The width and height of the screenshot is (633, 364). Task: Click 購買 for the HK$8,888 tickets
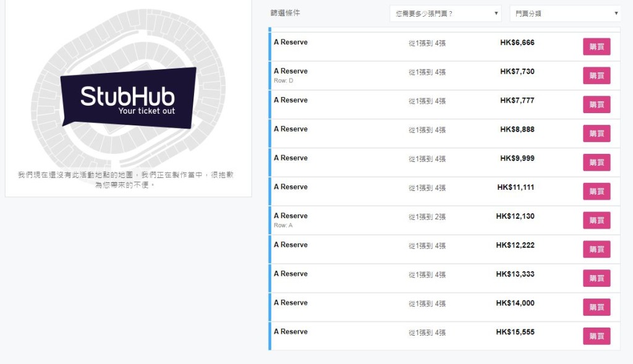click(x=596, y=133)
